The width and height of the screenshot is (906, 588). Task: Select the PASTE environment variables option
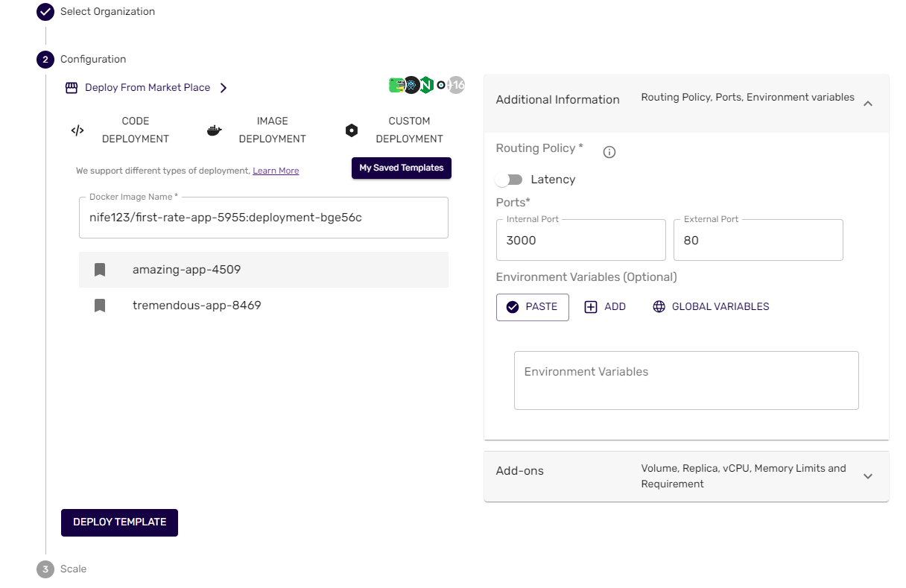pyautogui.click(x=532, y=307)
